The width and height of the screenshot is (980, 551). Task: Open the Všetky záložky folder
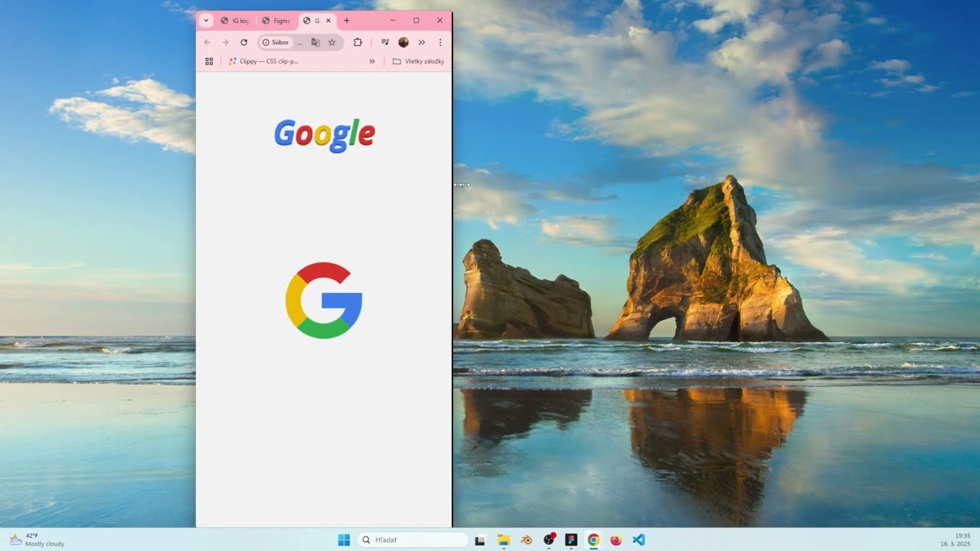pos(418,61)
